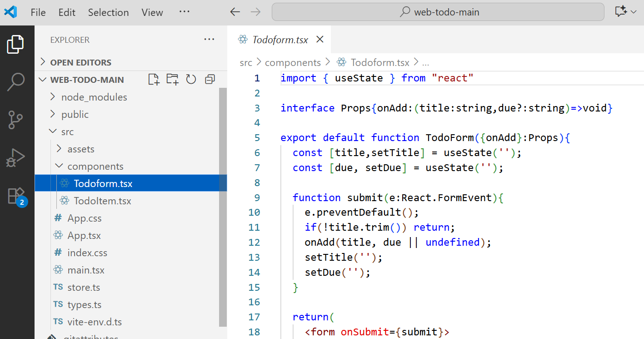Open the Extensions view with badge 2

16,197
